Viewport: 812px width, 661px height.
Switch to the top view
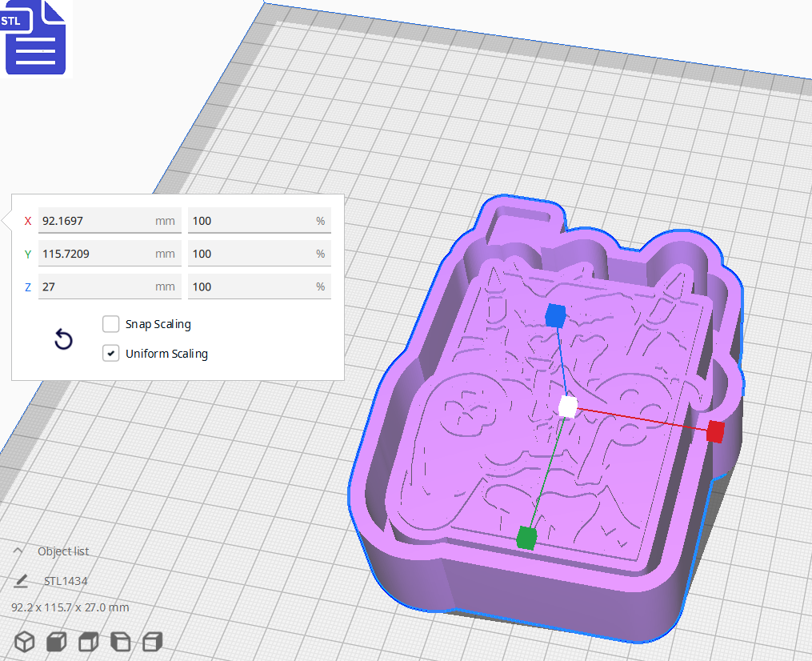[x=88, y=642]
